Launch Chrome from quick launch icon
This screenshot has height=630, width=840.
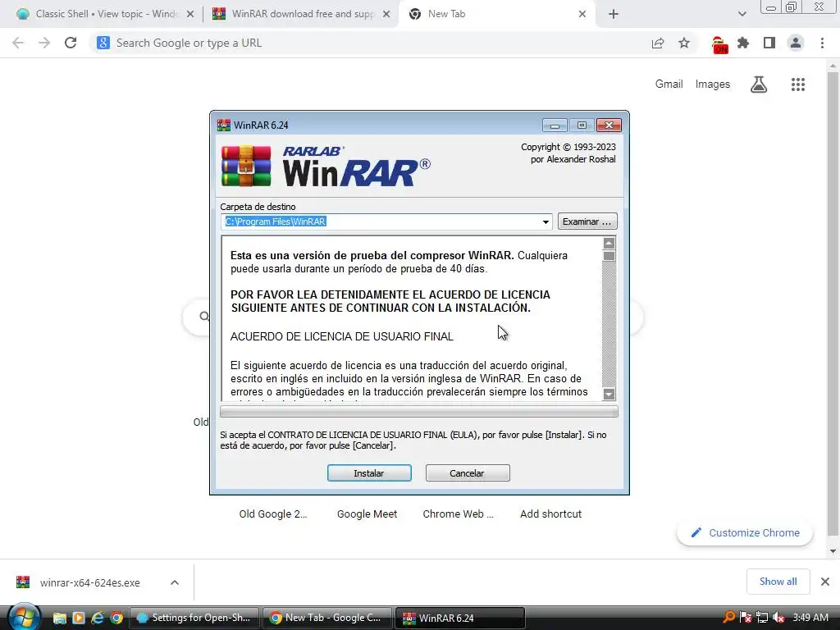coord(116,618)
